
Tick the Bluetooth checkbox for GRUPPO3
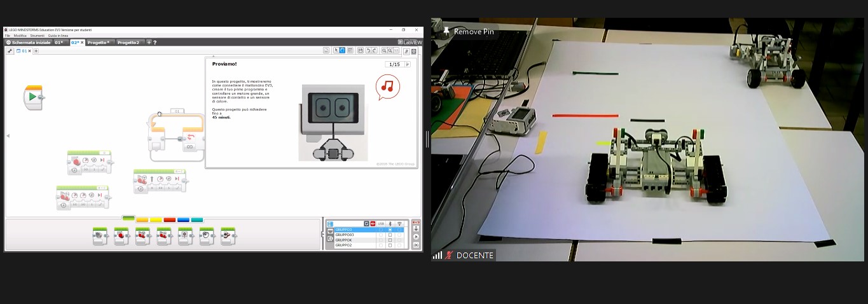[390, 230]
